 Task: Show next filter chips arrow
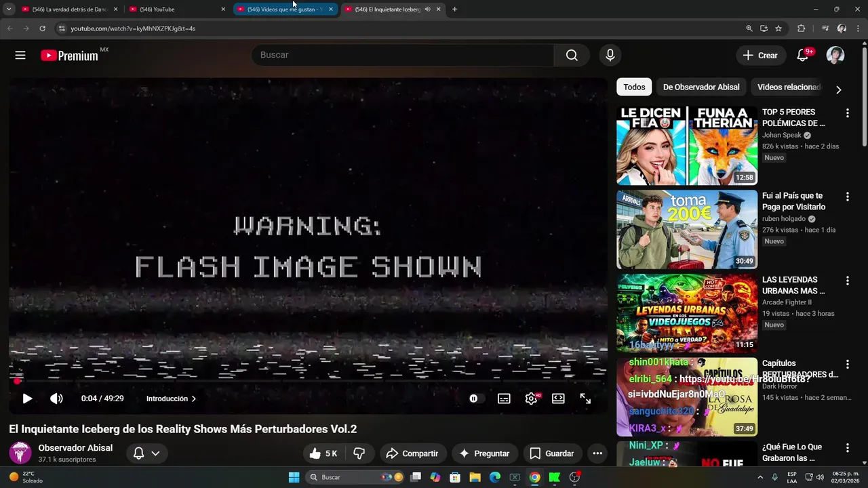(x=838, y=89)
